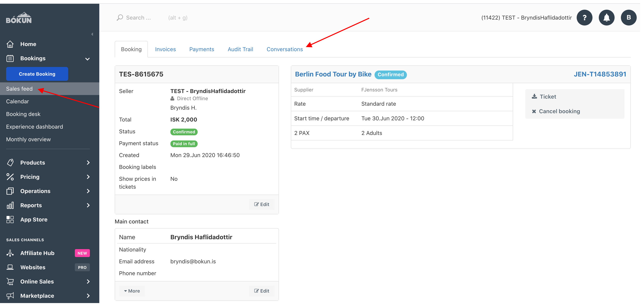
Task: Click the Marketplace megaphone icon
Action: pos(10,296)
